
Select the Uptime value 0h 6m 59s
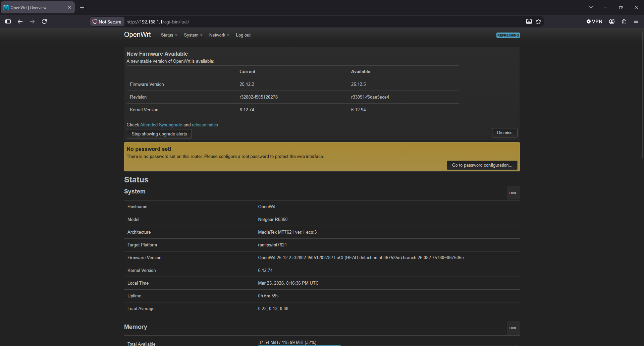[x=268, y=296]
